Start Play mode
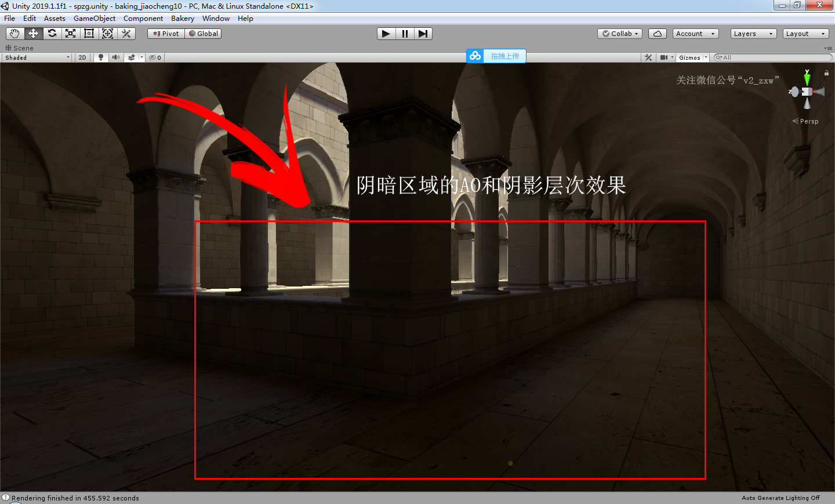835x504 pixels. coord(386,34)
